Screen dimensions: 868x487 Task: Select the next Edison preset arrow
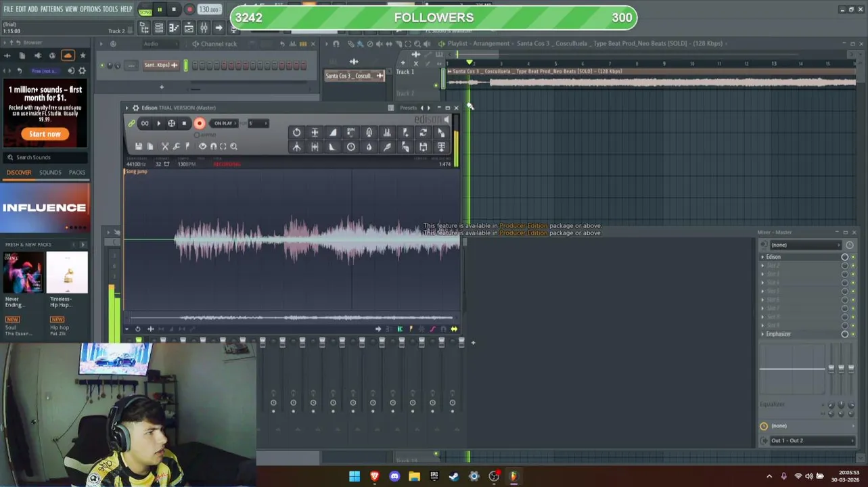pyautogui.click(x=428, y=108)
